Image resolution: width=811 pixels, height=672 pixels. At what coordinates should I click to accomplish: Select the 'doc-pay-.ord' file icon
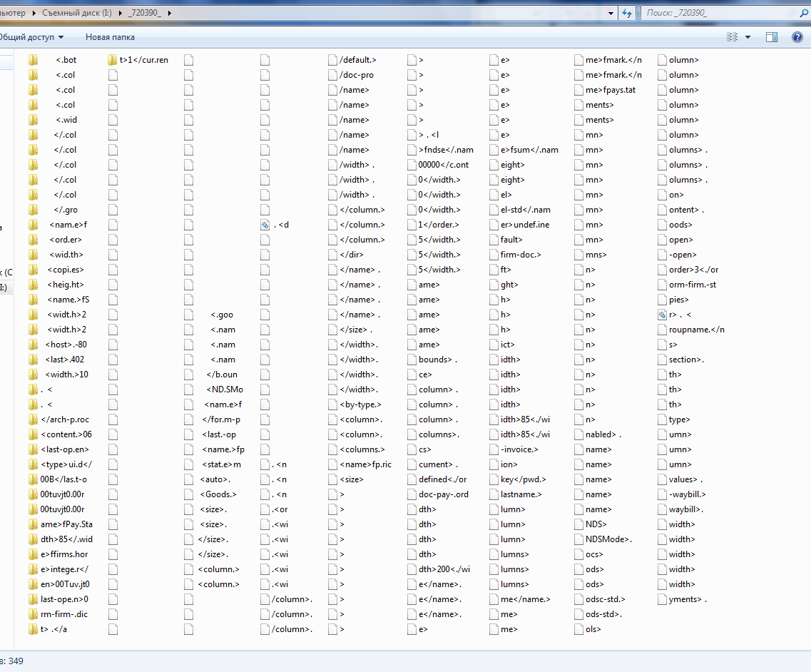[x=412, y=494]
